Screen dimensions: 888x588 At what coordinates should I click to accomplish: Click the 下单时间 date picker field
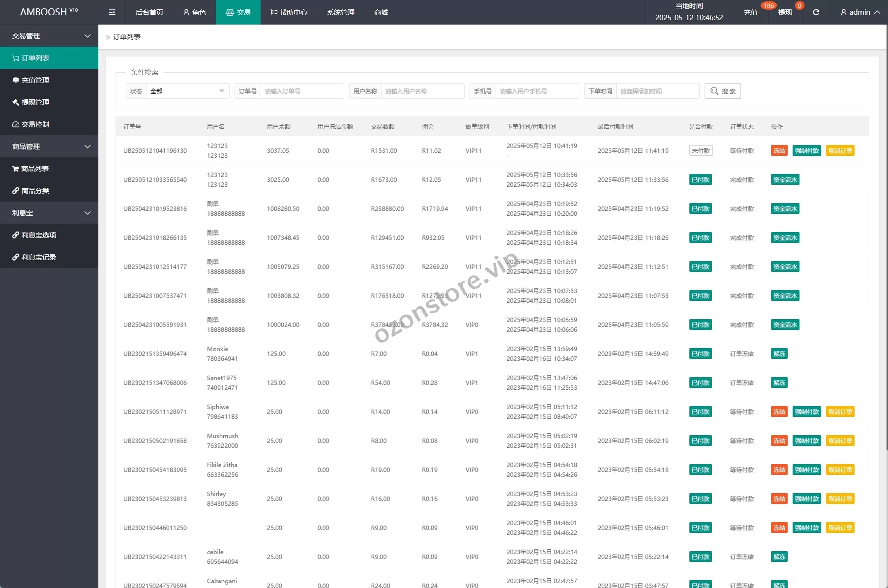pos(657,91)
